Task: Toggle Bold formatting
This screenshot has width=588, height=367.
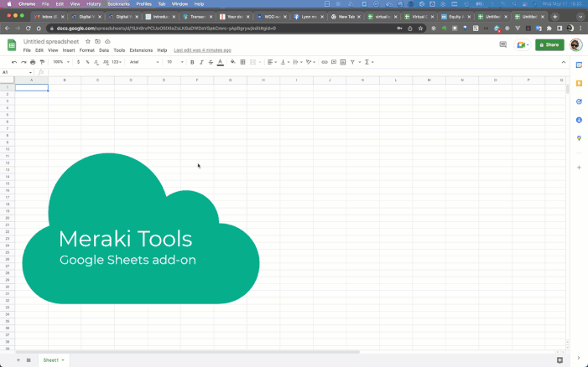Action: click(192, 62)
